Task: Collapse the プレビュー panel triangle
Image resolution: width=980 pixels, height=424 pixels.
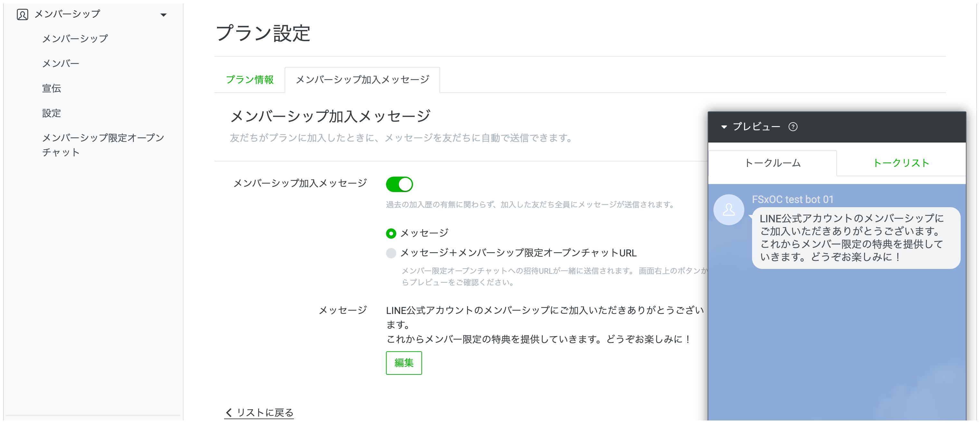Action: (x=724, y=127)
